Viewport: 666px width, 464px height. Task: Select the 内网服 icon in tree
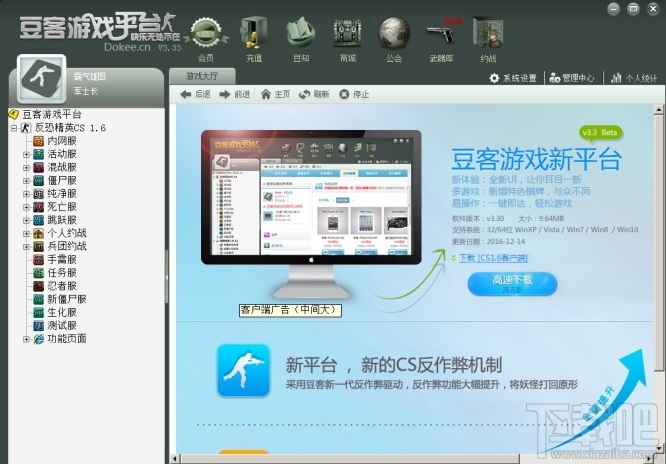click(39, 141)
